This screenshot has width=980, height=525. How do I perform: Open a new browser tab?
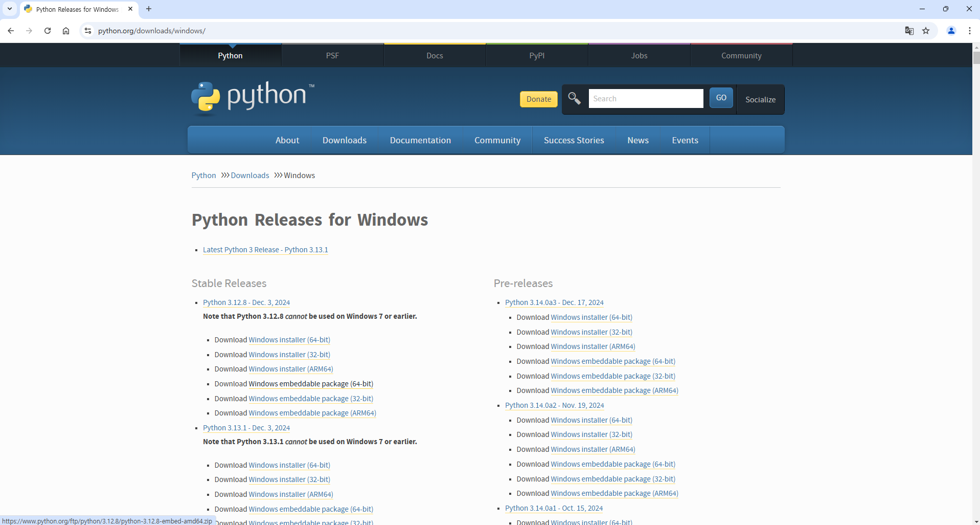point(149,9)
